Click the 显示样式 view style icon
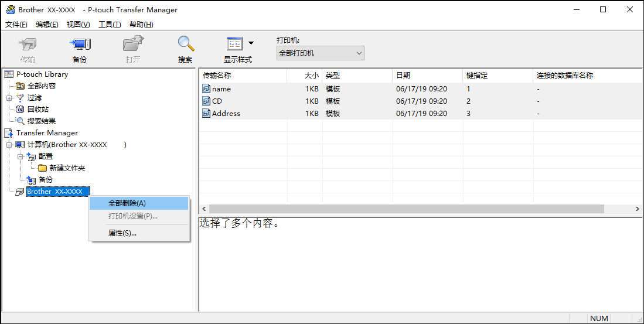The width and height of the screenshot is (644, 324). tap(234, 44)
